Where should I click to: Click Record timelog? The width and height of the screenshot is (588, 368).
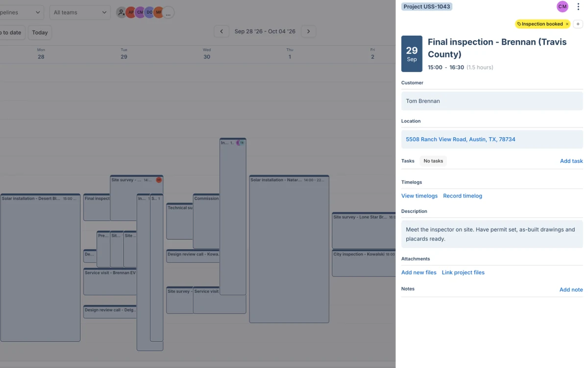[463, 196]
